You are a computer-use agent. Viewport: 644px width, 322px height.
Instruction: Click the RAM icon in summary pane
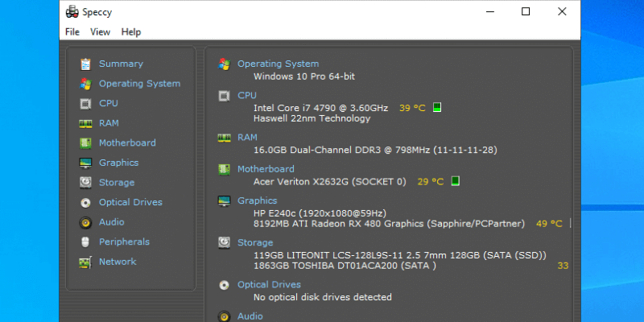[225, 138]
